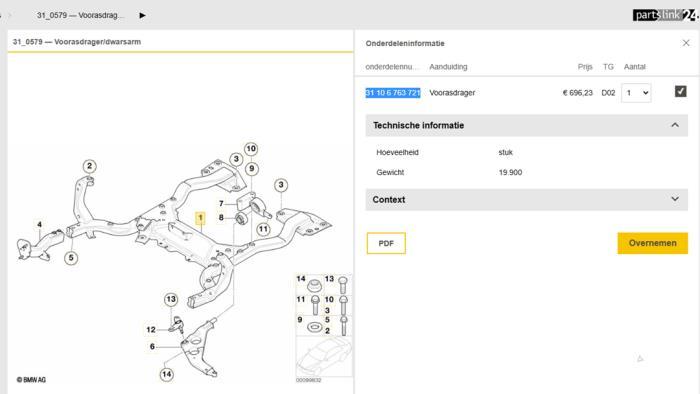700x394 pixels.
Task: Click label 7 in the diagram
Action: point(221,203)
